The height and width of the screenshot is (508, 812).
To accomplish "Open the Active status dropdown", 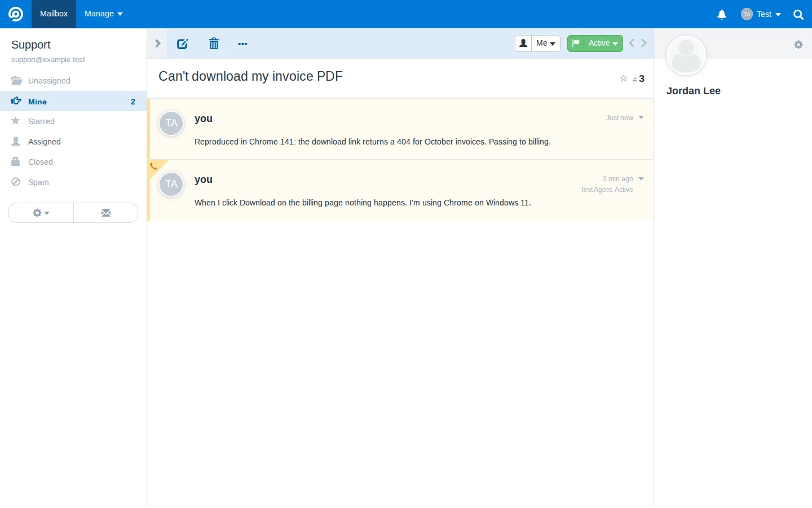I will click(603, 43).
